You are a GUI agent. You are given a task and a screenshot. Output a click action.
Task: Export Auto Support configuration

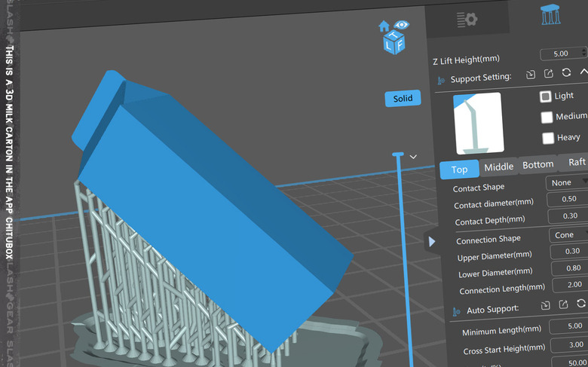tap(564, 305)
